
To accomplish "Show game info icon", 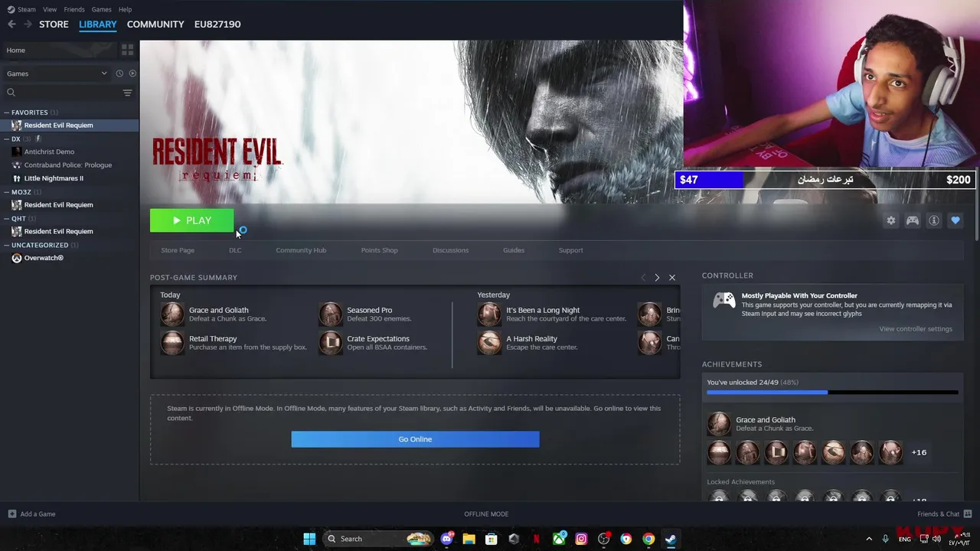I will click(934, 220).
